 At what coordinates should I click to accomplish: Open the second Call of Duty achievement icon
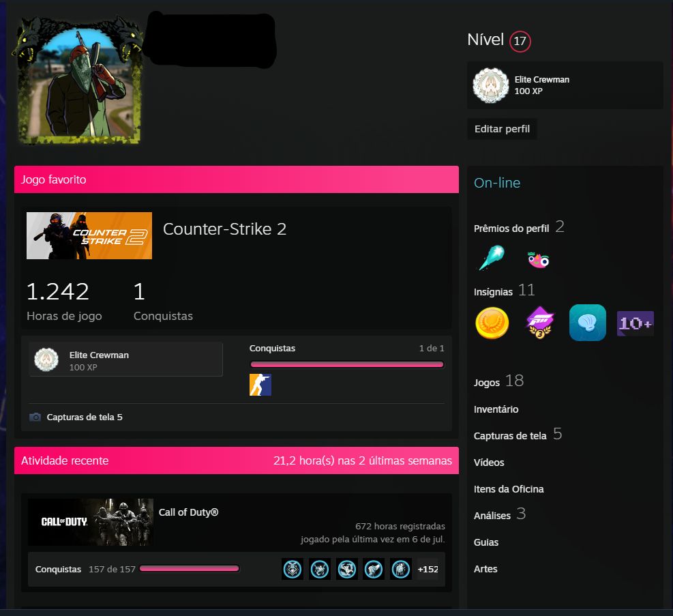[x=320, y=569]
